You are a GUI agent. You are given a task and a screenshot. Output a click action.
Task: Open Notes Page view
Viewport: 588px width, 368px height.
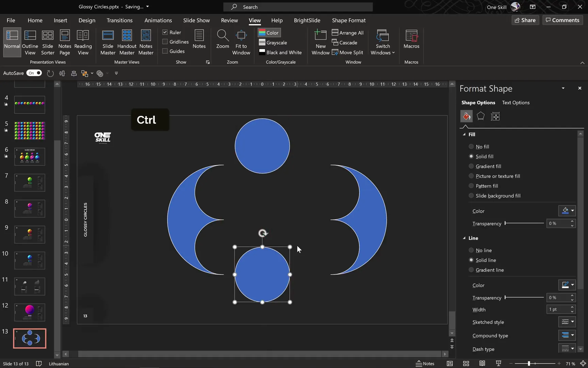[x=65, y=42]
